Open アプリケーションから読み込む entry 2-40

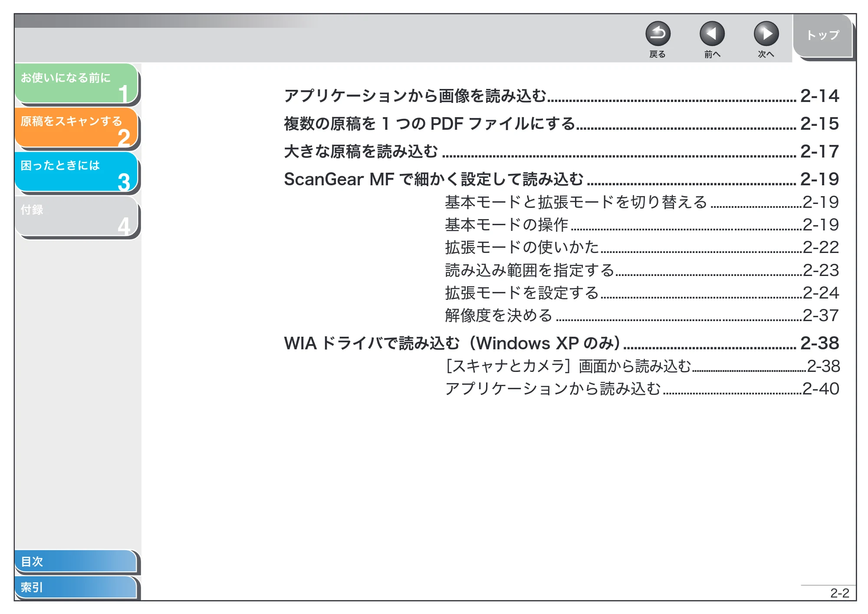click(x=642, y=388)
